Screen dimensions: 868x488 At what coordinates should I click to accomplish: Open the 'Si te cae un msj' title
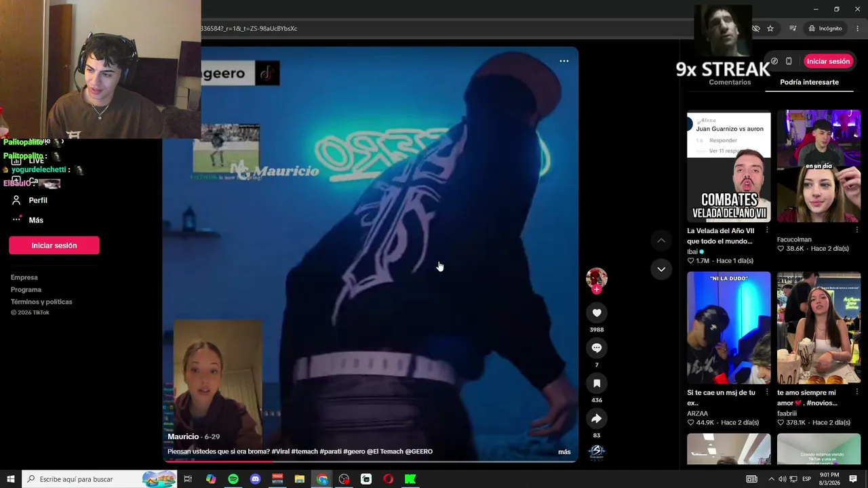(721, 398)
